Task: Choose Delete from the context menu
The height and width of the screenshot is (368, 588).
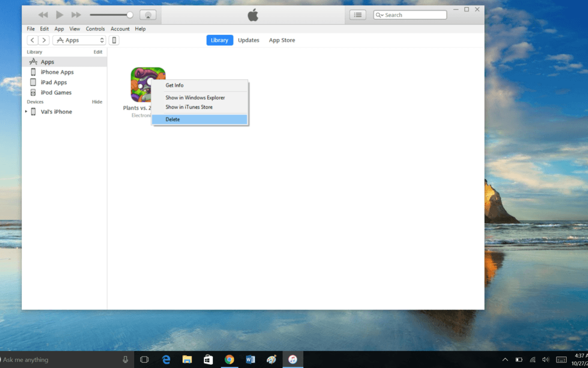Action: point(200,120)
